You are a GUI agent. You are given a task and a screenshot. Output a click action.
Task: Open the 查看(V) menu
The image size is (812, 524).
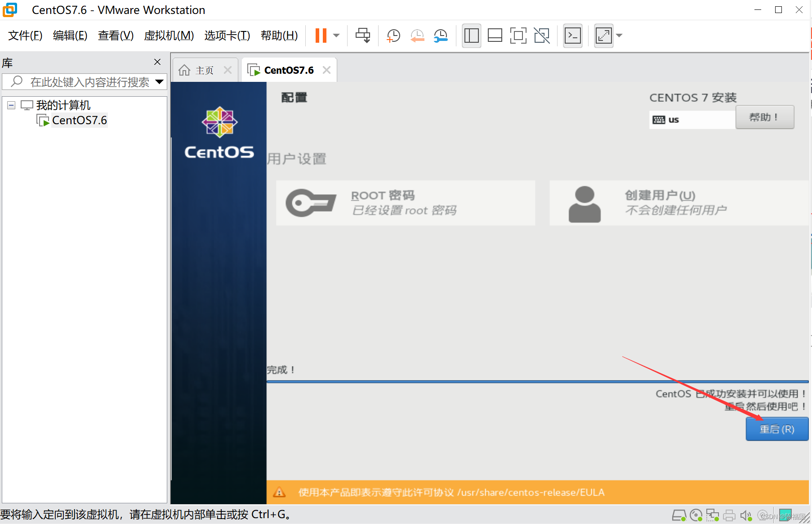coord(116,36)
